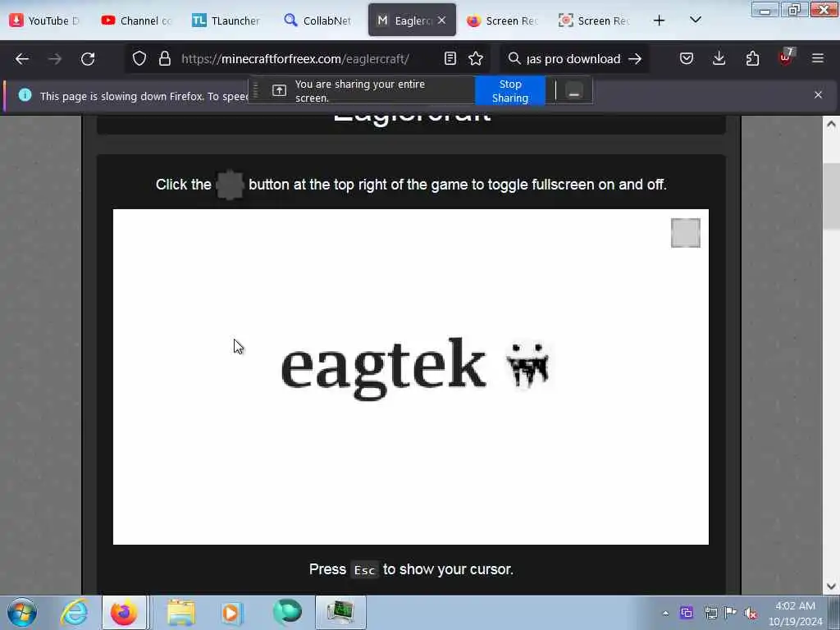Switch to the second Screen Rec tab
This screenshot has height=630, width=840.
[595, 21]
